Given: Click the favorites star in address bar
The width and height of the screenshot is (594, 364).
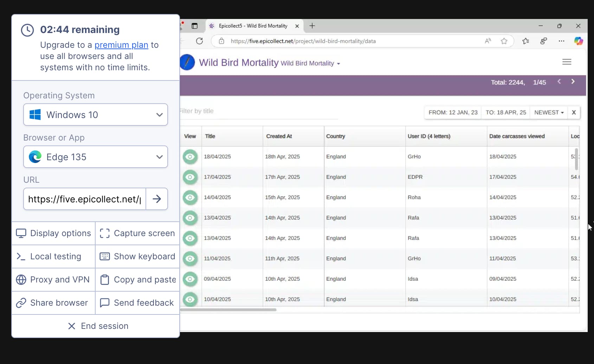Looking at the screenshot, I should pos(504,41).
